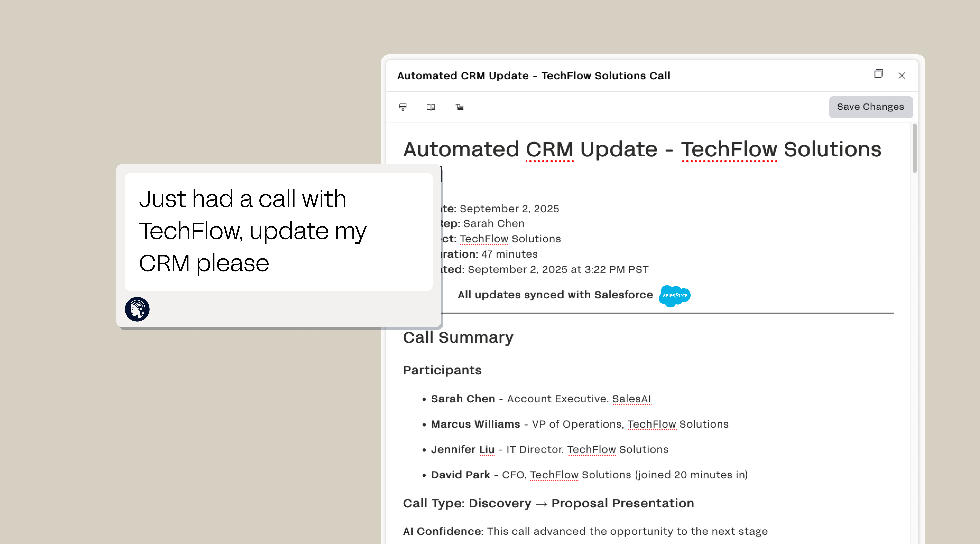The height and width of the screenshot is (544, 980).
Task: Click Jennifer Liu IT Director bullet
Action: (550, 450)
